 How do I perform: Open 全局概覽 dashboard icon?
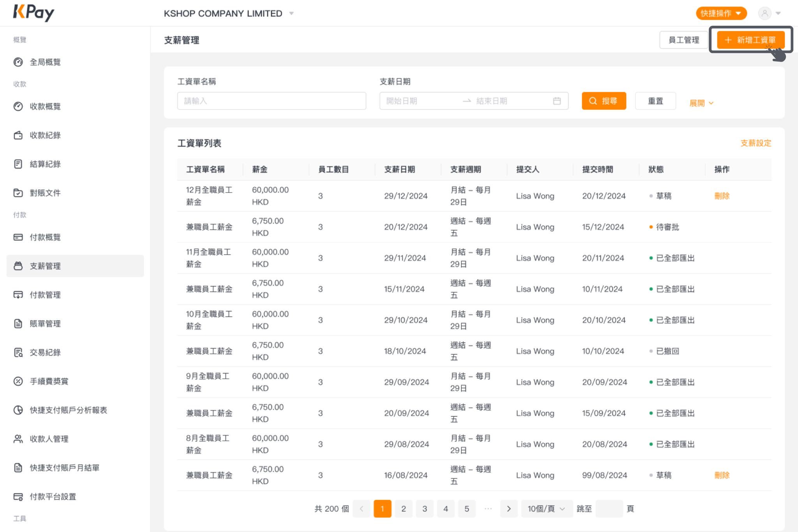pos(18,62)
